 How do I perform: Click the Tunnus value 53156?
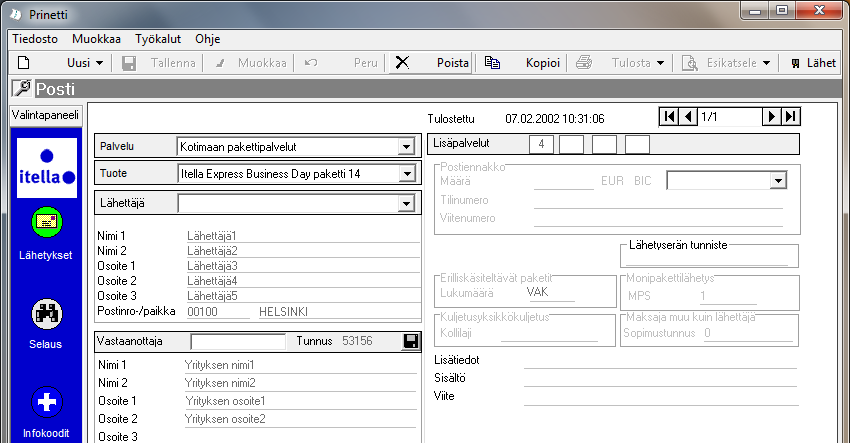(357, 341)
